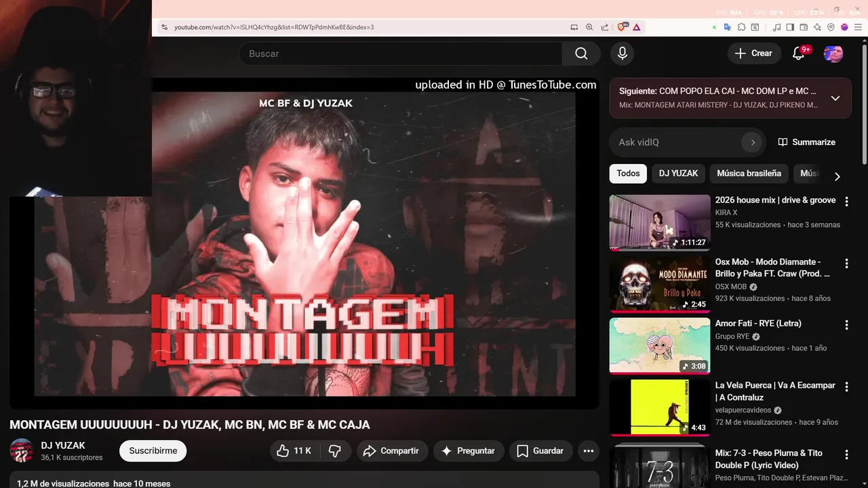The width and height of the screenshot is (868, 488).
Task: Open 'Amor Fati - RYE (Letra)' title
Action: pos(758,323)
